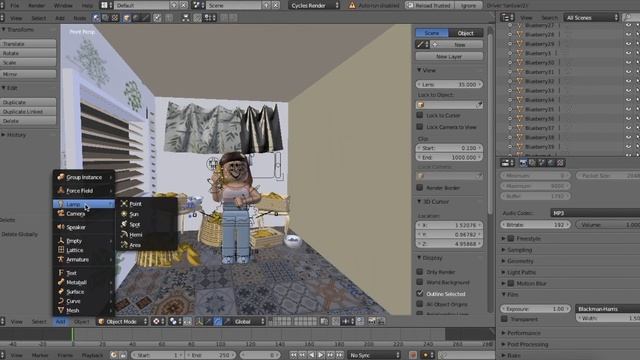This screenshot has height=360, width=640.
Task: Collapse the 3D Cursor panel
Action: tap(433, 202)
